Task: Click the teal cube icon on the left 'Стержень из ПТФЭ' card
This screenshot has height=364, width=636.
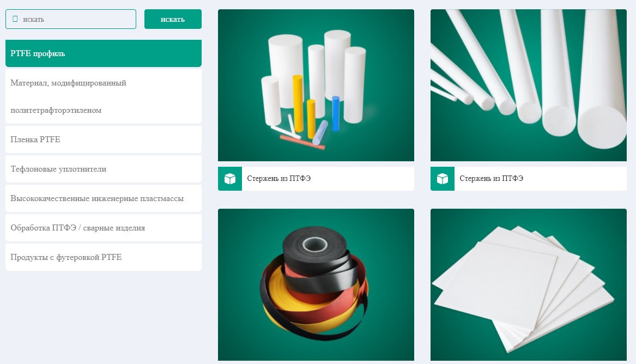Action: pos(229,178)
